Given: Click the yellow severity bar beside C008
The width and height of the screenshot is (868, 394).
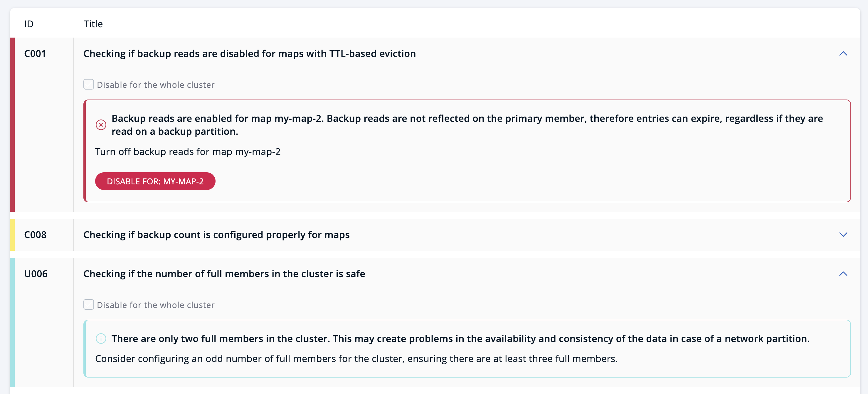Looking at the screenshot, I should [x=12, y=235].
